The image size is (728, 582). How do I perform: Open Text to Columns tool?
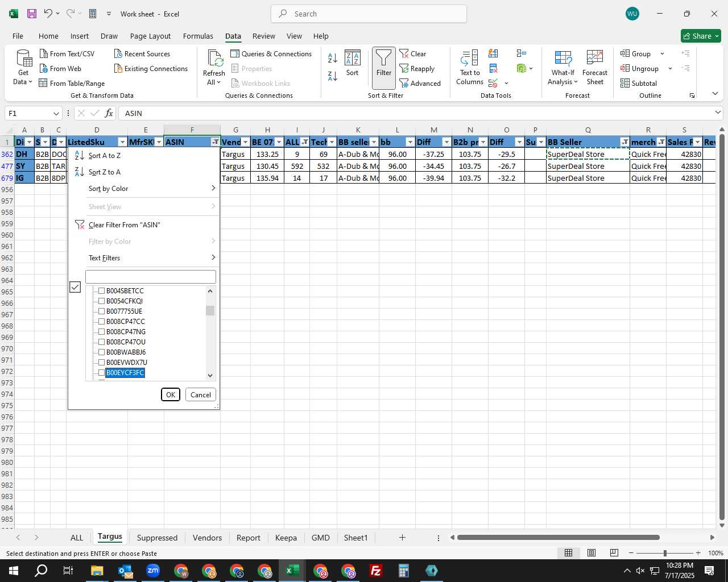(470, 68)
